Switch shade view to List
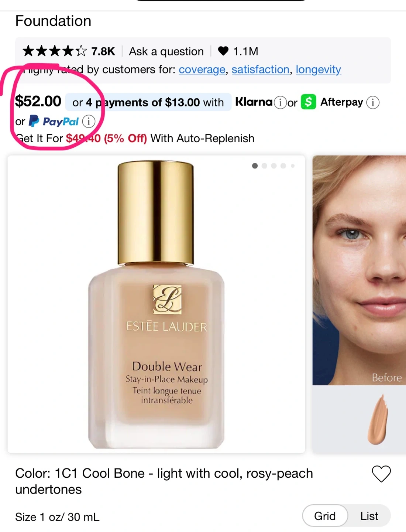 [369, 516]
